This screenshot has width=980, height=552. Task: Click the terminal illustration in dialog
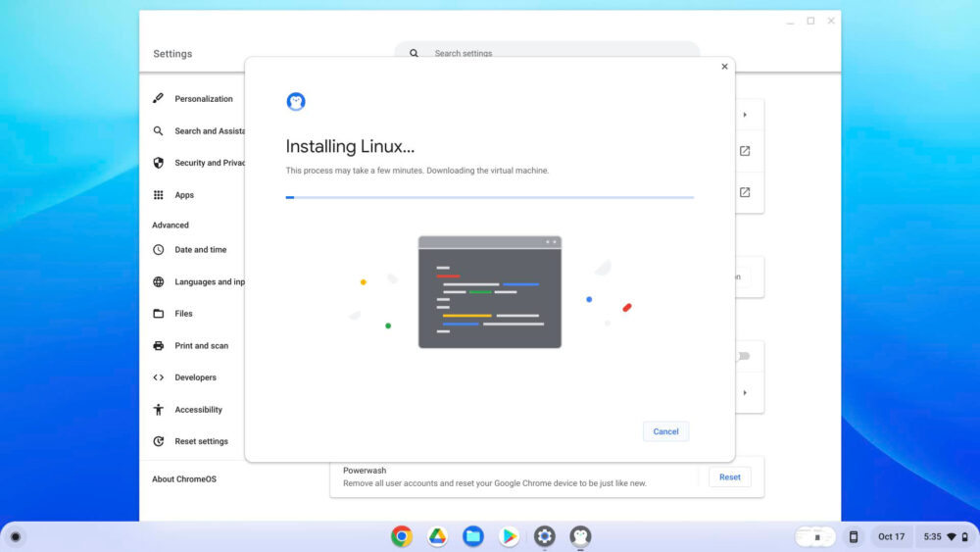point(489,292)
